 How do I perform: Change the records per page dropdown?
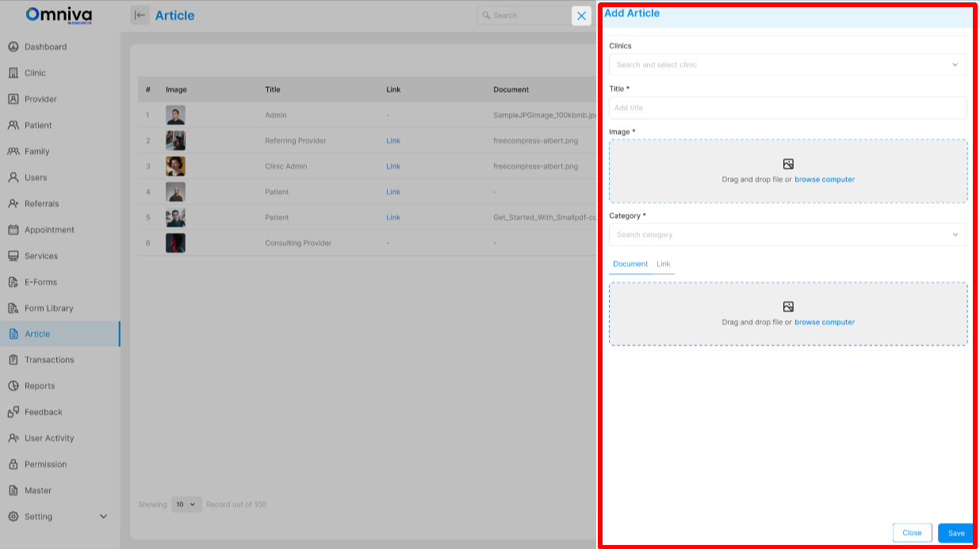(186, 505)
